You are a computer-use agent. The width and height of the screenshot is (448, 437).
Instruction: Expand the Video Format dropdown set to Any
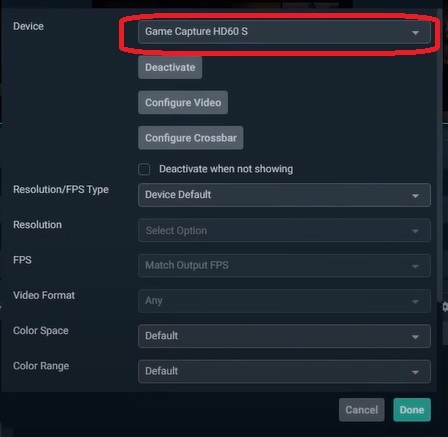284,301
